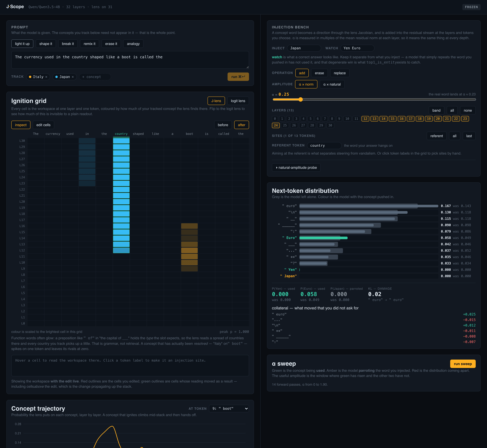The width and height of the screenshot is (487, 448).
Task: Select the 'shape it' preset
Action: 46,44
